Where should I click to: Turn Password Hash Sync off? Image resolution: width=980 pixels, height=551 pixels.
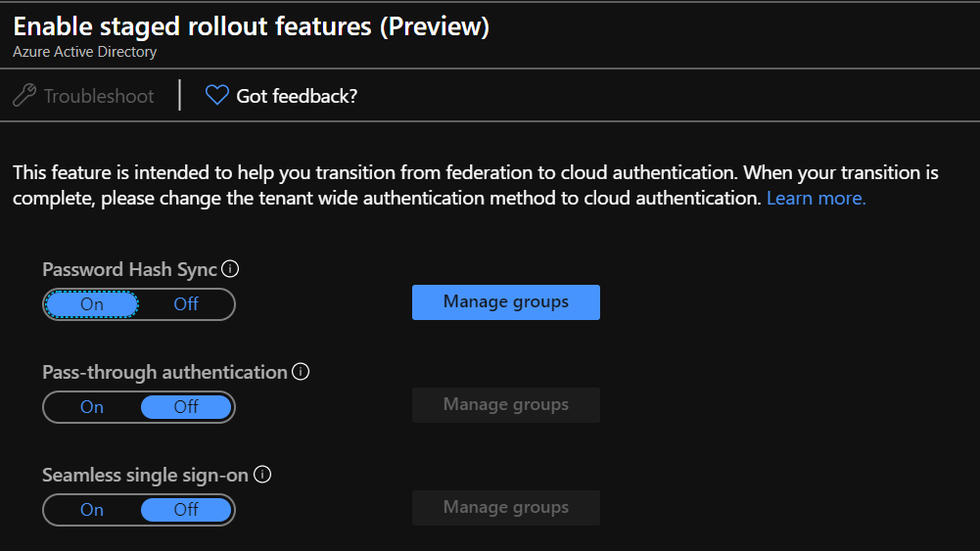tap(186, 304)
